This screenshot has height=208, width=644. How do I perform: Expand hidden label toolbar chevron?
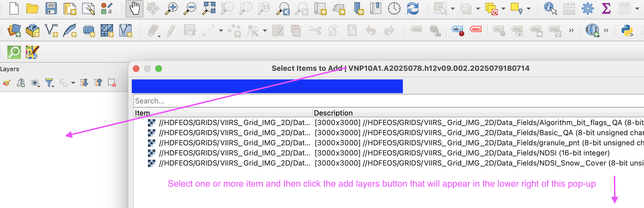[571, 30]
